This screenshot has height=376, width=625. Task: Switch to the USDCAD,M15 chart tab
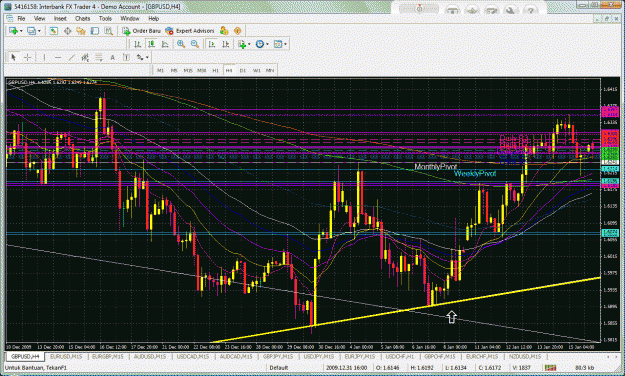click(193, 356)
